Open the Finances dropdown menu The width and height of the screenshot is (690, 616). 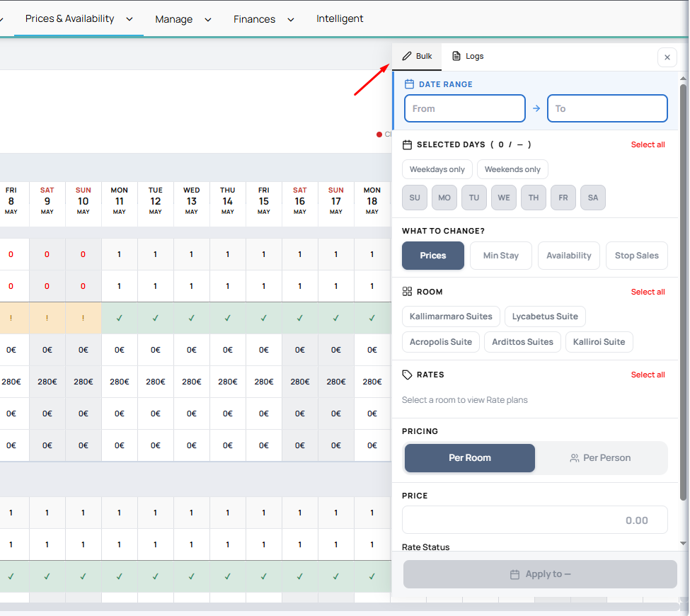pyautogui.click(x=263, y=19)
